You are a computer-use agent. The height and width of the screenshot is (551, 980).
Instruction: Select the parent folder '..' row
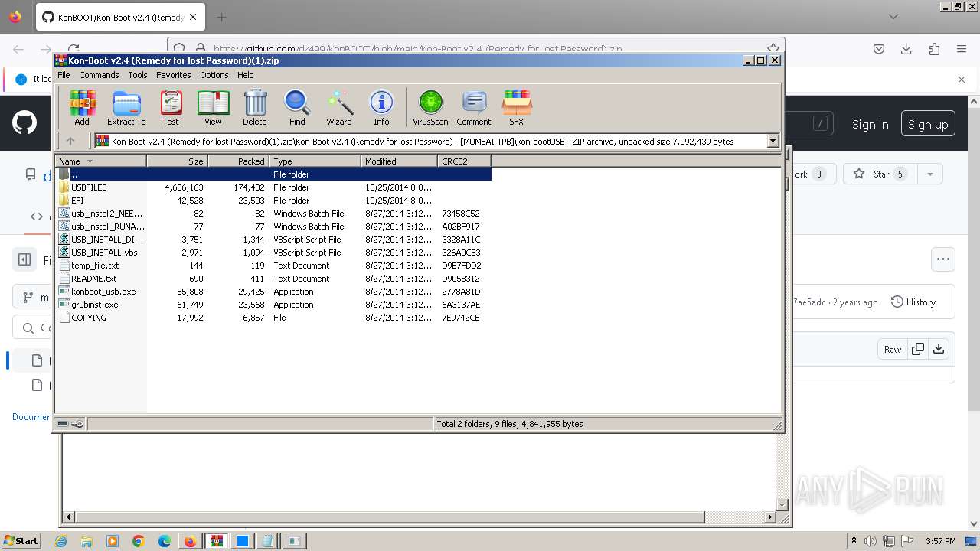pos(273,174)
